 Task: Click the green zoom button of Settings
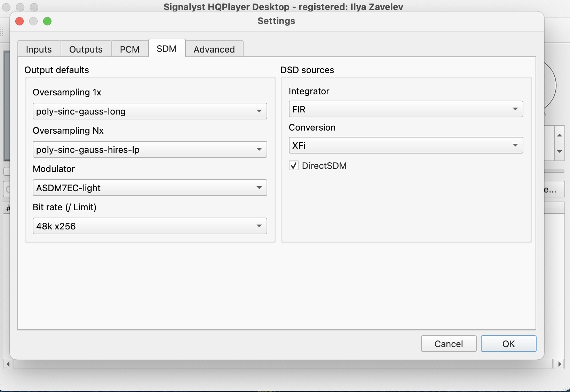pos(47,21)
